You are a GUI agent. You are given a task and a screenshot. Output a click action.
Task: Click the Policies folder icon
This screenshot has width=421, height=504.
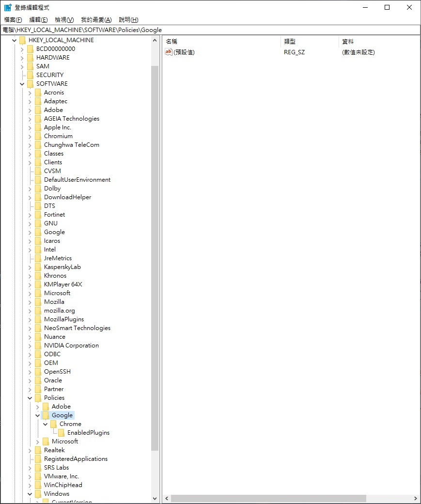(x=38, y=397)
